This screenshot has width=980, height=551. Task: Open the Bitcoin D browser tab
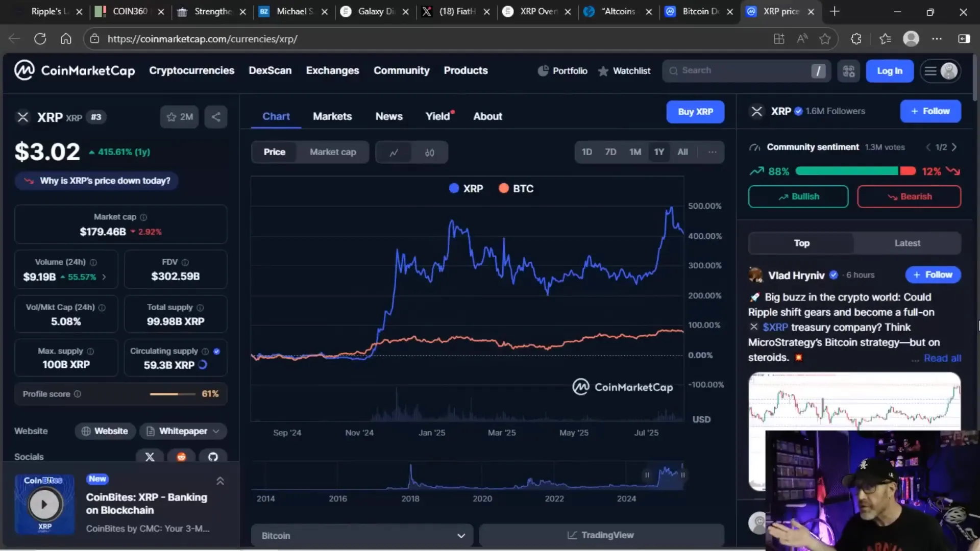coord(700,11)
